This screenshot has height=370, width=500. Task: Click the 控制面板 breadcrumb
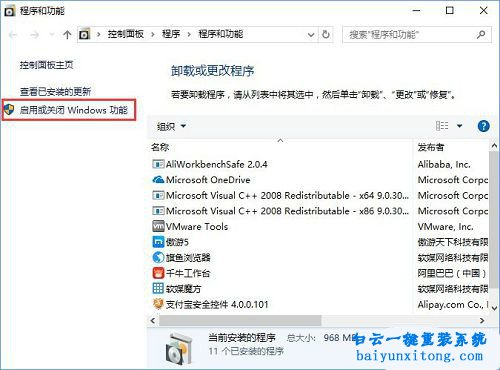[x=125, y=34]
